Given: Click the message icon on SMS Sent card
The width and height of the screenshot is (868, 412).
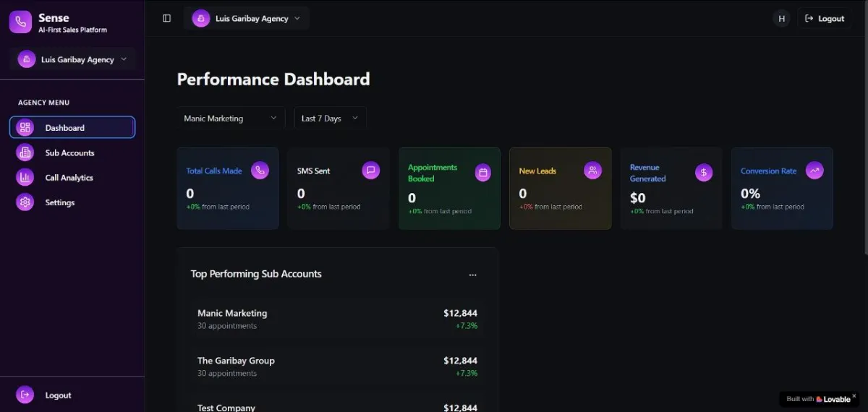Looking at the screenshot, I should [x=370, y=171].
